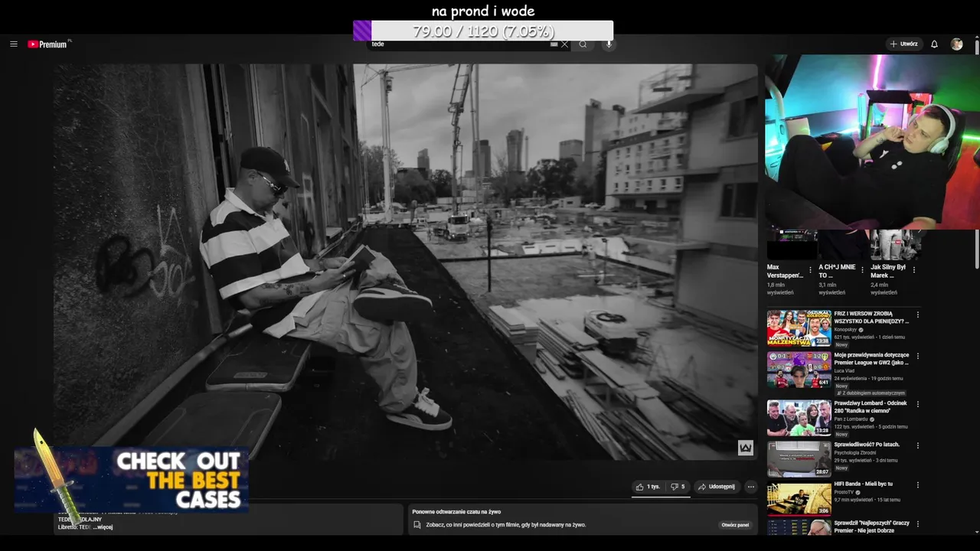Open the 'Sprawiedliwość? Po latach.' thumbnail

[x=799, y=459]
